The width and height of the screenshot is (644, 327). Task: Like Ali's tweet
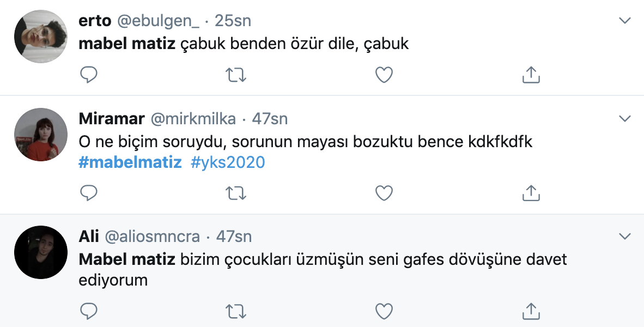click(384, 311)
